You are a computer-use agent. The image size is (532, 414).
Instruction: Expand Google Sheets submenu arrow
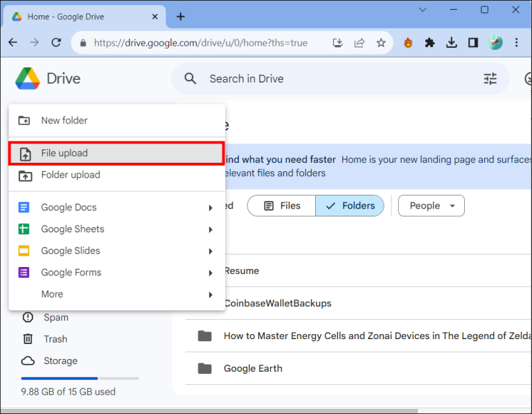pos(211,230)
